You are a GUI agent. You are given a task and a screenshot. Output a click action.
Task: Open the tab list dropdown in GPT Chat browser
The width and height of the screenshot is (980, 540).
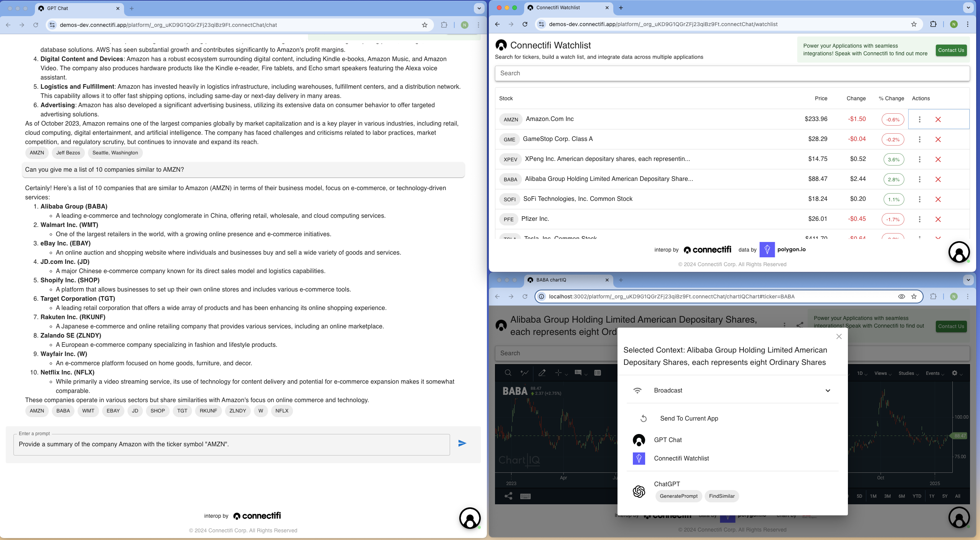[x=478, y=8]
